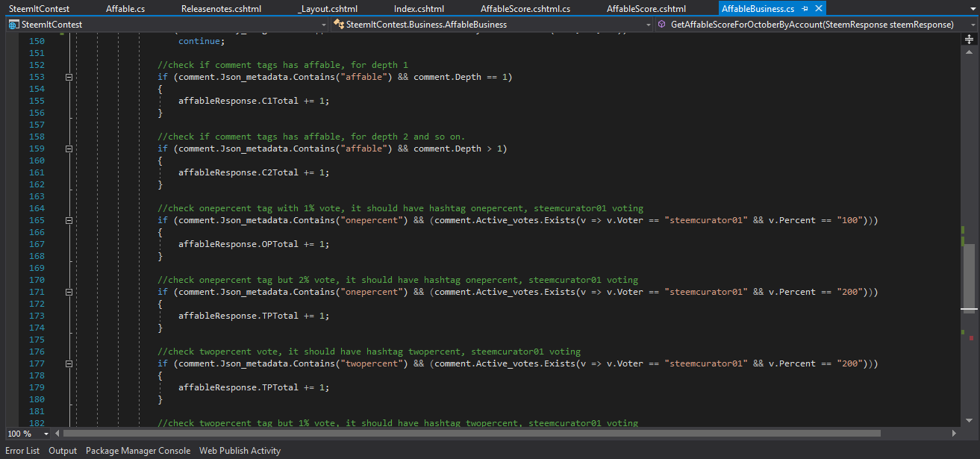The image size is (980, 459).
Task: Click the class icon beside SteemItContest.Business.AffableBusiness
Action: tap(338, 25)
